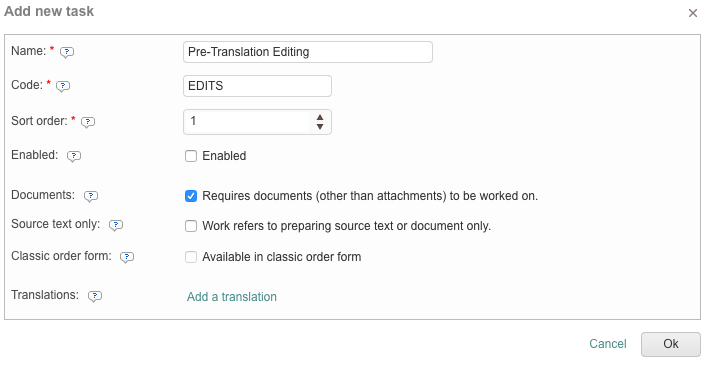Focus the Name field with Pre-Translation Editing

[308, 52]
